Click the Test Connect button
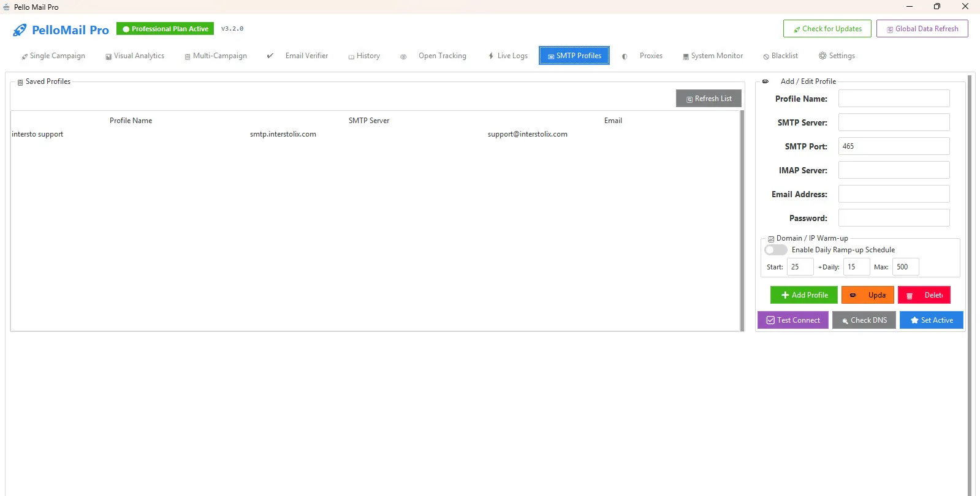 (x=793, y=320)
